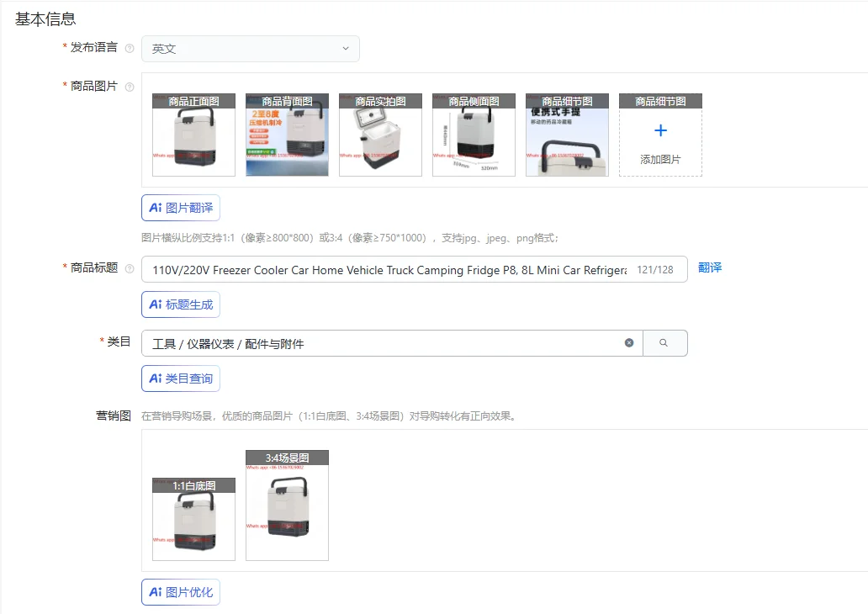Click the AI 图片翻译 button
868x614 pixels.
180,208
